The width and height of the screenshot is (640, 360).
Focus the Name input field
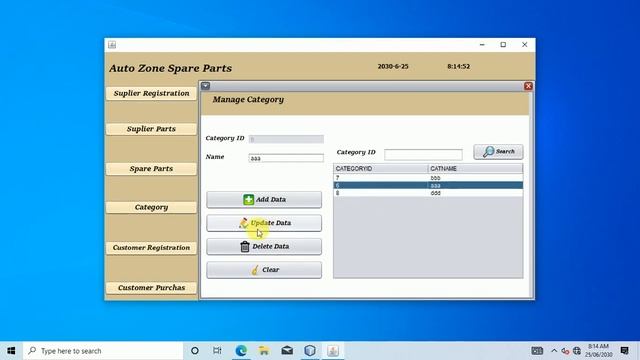pos(286,158)
